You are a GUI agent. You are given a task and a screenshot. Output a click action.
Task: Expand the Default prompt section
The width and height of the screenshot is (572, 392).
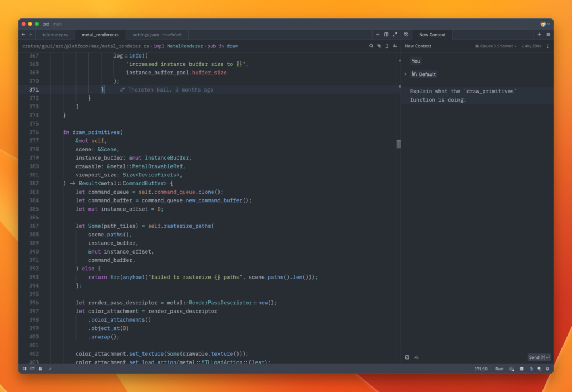[x=406, y=74]
